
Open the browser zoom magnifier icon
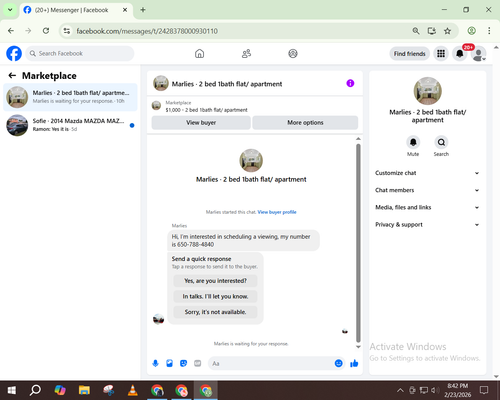[x=416, y=31]
